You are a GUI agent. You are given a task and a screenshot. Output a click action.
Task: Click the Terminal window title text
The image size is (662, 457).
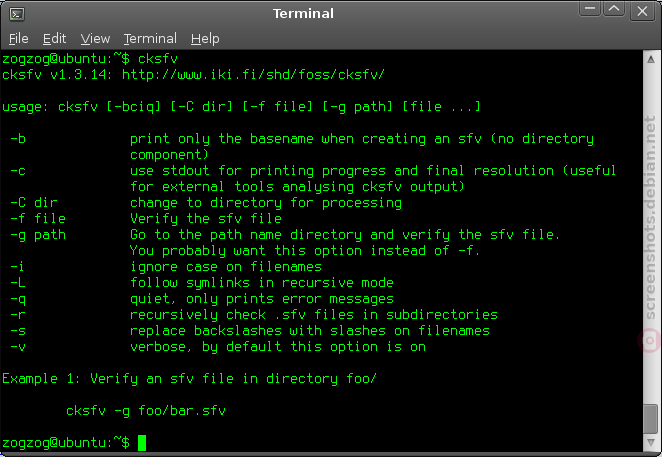(x=303, y=14)
